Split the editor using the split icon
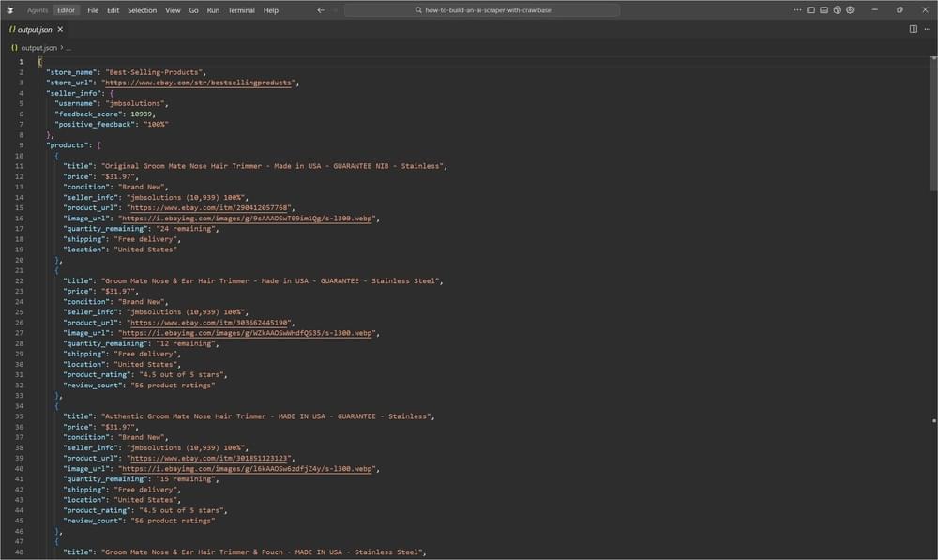Viewport: 938px width, 560px height. [912, 29]
